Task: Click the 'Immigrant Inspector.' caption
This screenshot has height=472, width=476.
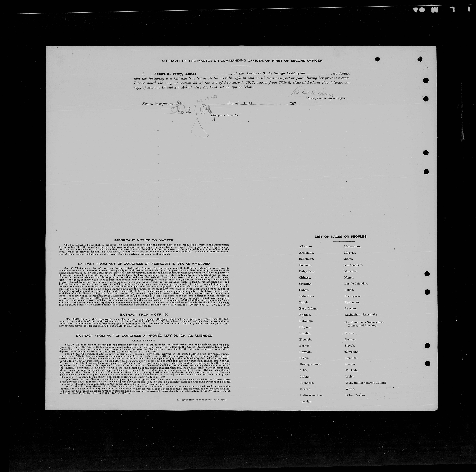Action: 225,115
